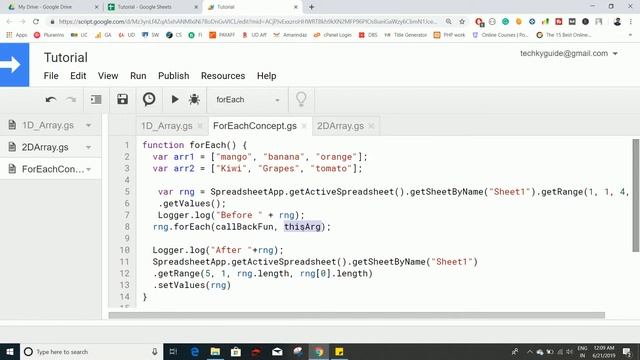Open the Run menu
Viewport: 640px width, 360px height.
pyautogui.click(x=138, y=76)
